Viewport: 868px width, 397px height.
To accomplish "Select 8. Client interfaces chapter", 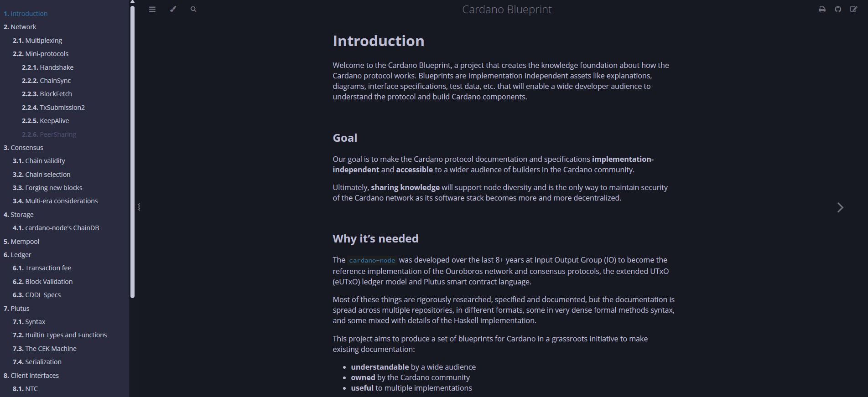I will click(x=31, y=376).
